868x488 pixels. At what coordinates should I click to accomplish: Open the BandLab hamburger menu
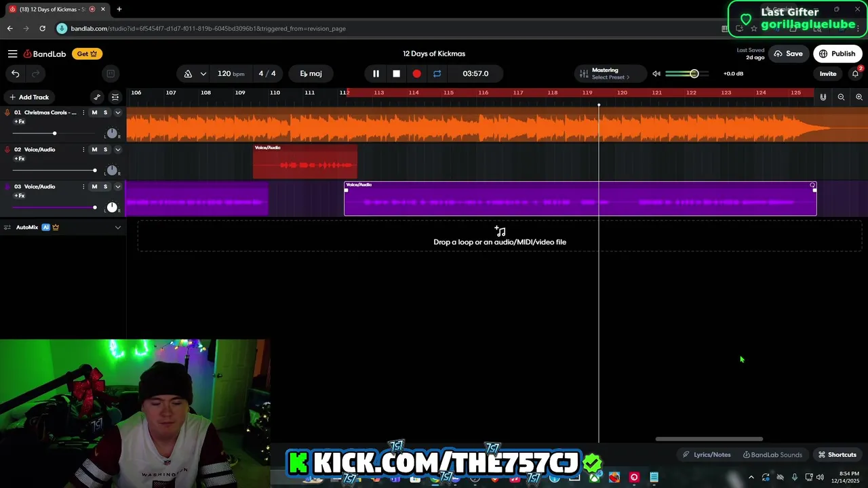[x=12, y=54]
